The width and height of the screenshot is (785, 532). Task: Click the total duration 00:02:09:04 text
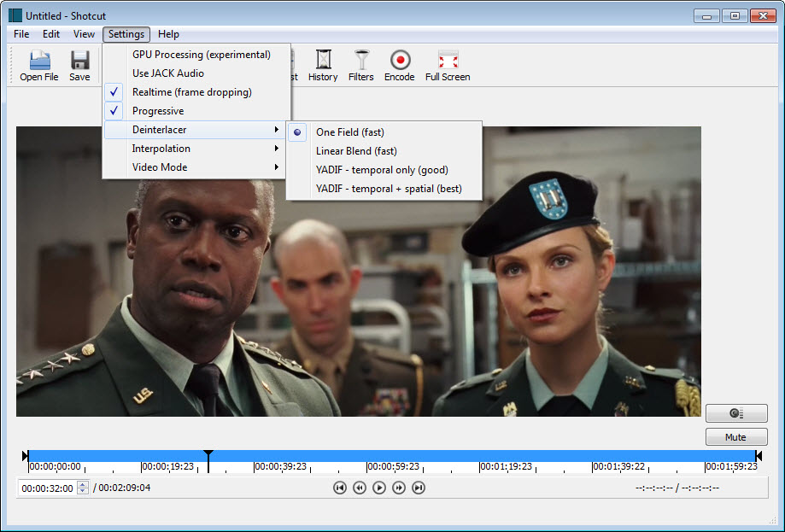click(125, 488)
